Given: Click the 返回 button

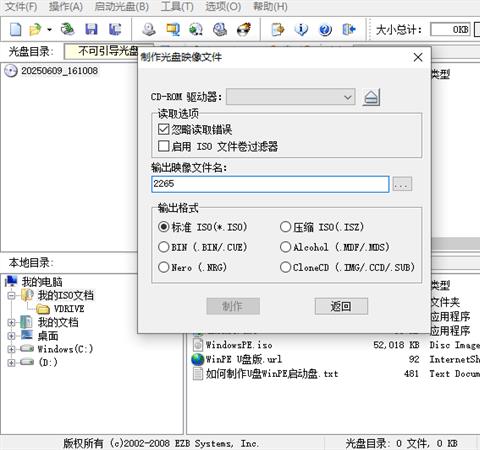Looking at the screenshot, I should click(341, 306).
